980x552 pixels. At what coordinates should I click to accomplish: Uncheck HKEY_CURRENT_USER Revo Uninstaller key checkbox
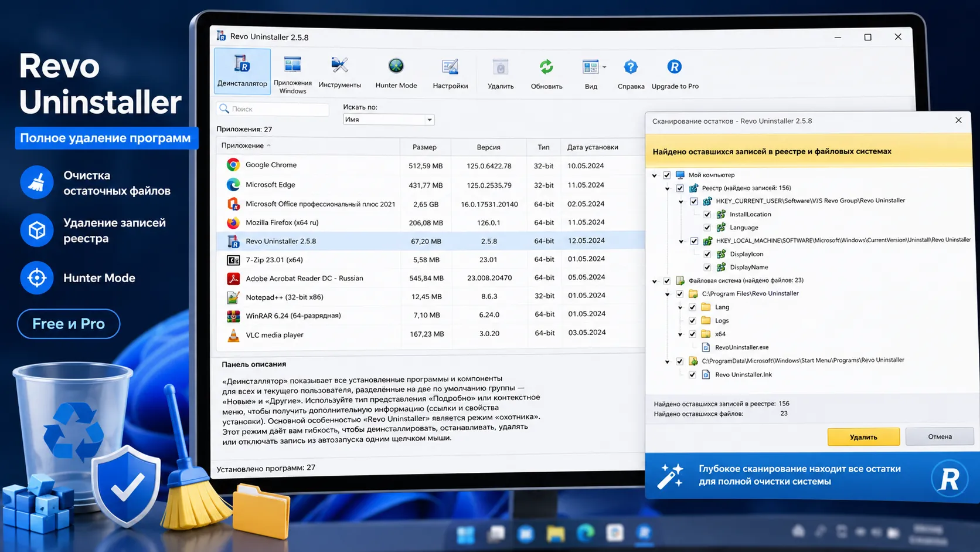click(694, 201)
